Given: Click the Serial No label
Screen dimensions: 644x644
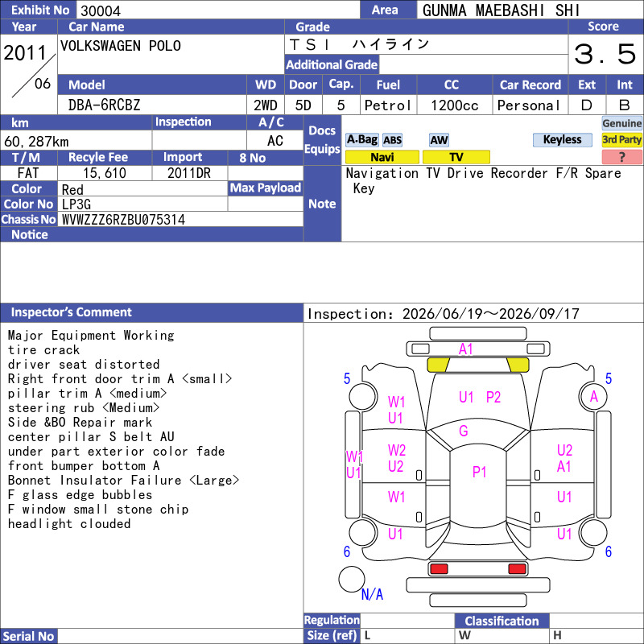Looking at the screenshot, I should [x=29, y=636].
